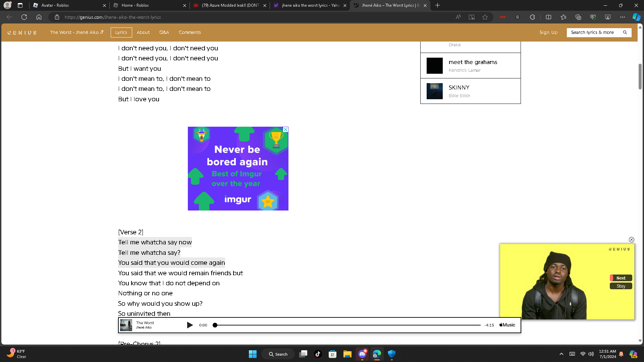This screenshot has width=644, height=362.
Task: Jump to the About section
Action: pos(143,33)
